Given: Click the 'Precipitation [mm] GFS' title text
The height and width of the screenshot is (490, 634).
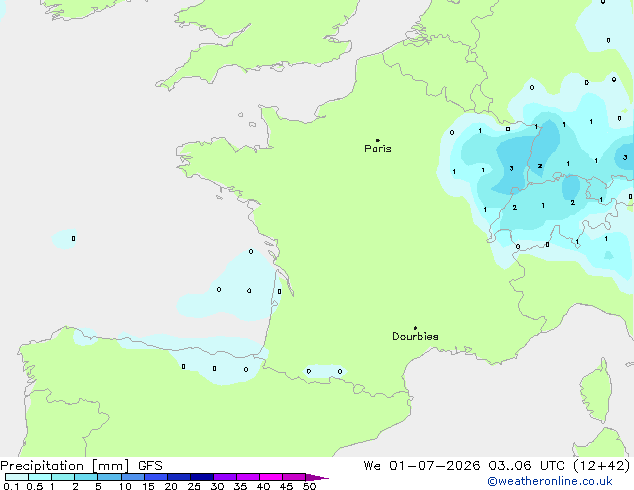Looking at the screenshot, I should pos(81,466).
